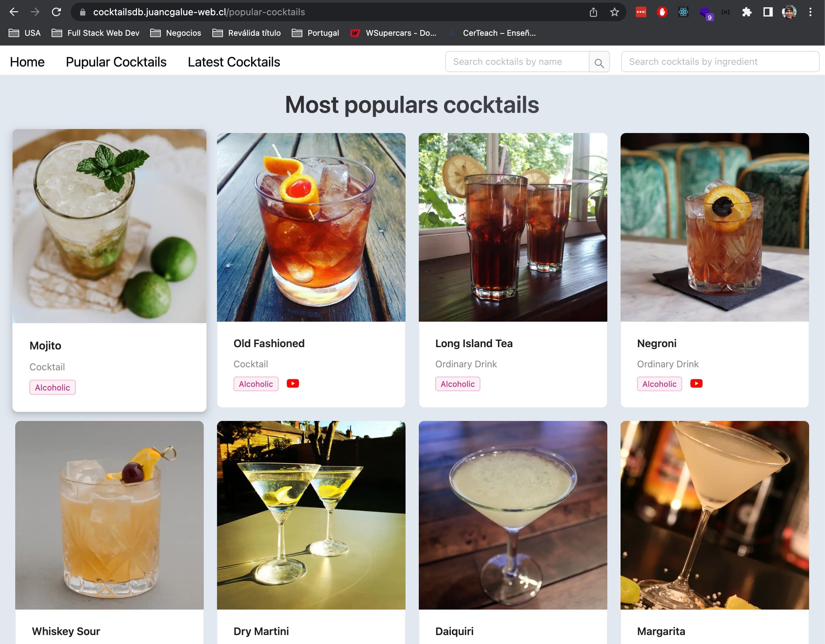The image size is (825, 644).
Task: Click the Dry Martini title
Action: [261, 631]
